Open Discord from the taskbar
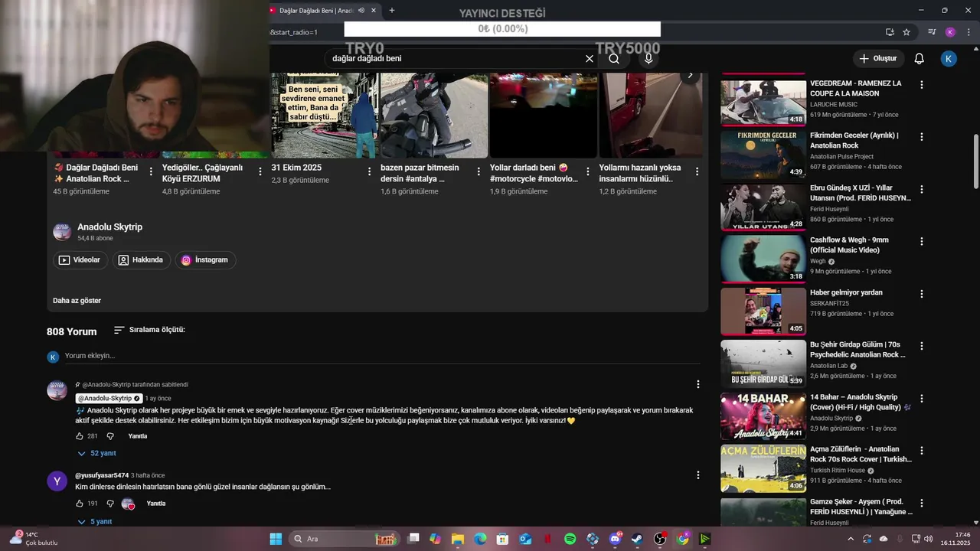 coord(615,539)
